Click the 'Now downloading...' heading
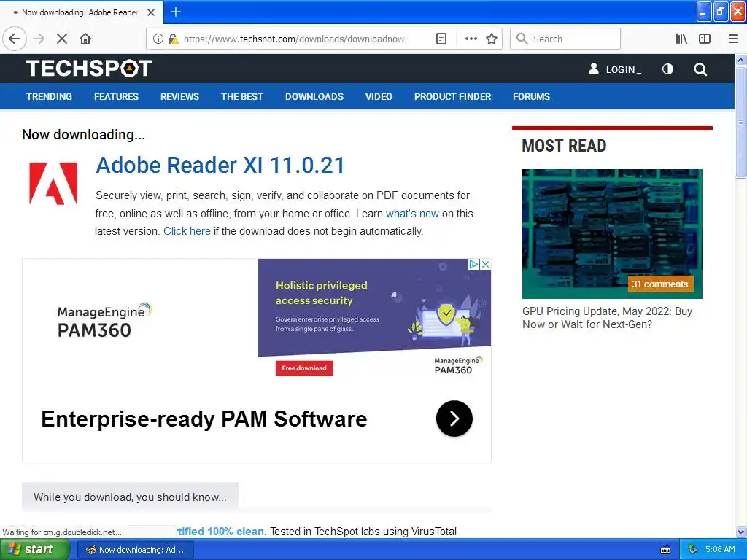 tap(83, 135)
